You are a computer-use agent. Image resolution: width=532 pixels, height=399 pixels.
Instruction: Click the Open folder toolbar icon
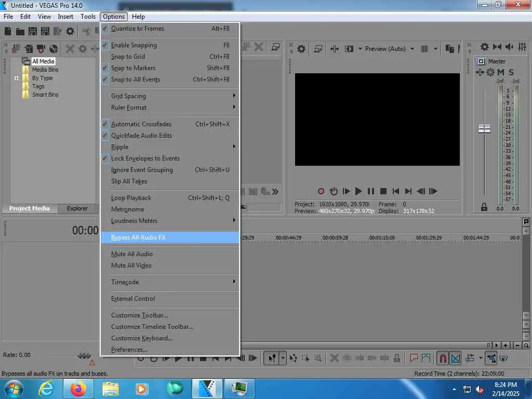click(x=20, y=32)
